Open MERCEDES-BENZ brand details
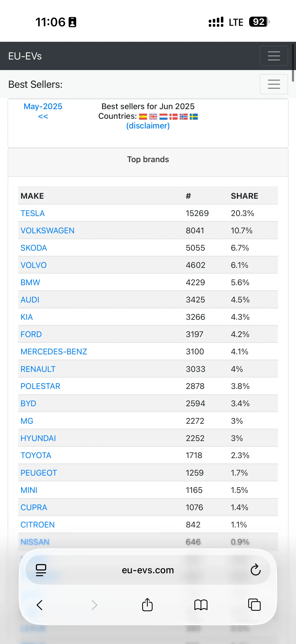296x644 pixels. 54,351
